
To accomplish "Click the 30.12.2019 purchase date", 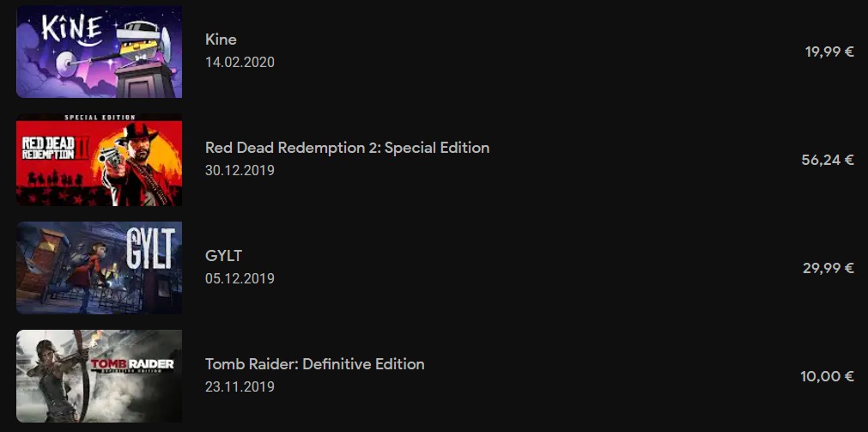I will click(x=240, y=170).
